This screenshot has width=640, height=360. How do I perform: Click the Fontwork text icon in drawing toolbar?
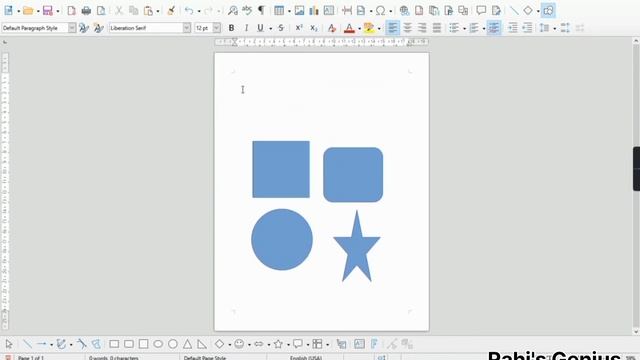374,344
